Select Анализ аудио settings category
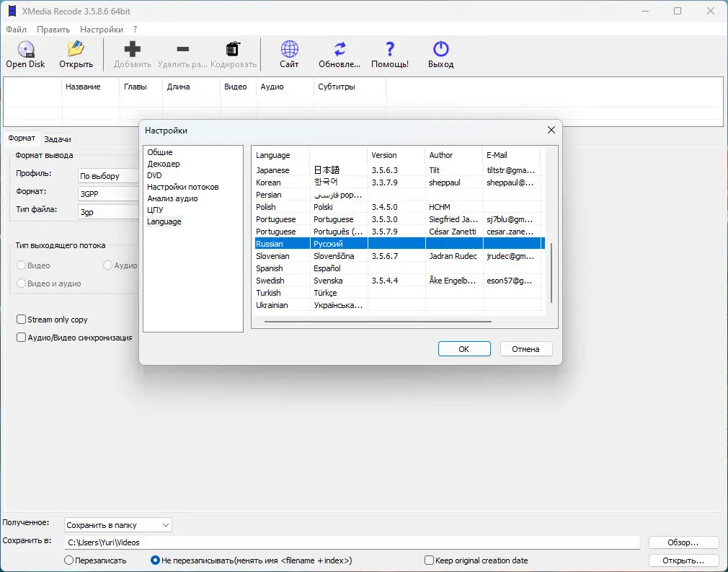 172,198
